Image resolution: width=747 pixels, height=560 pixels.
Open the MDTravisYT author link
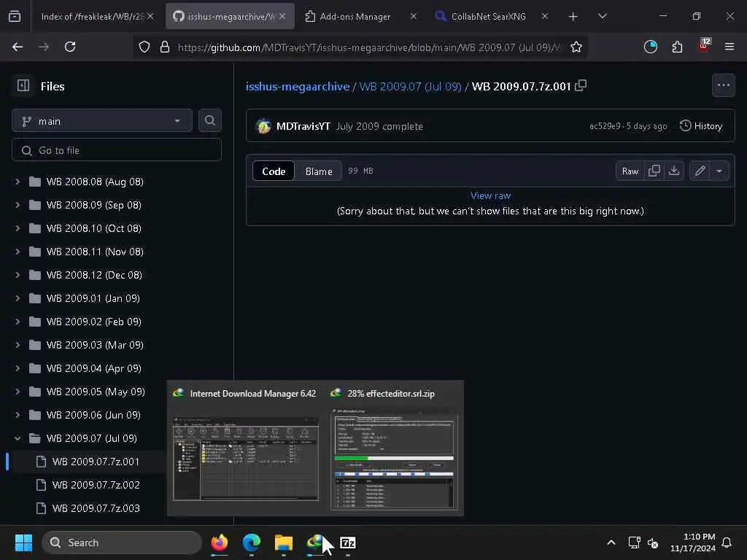click(x=303, y=126)
